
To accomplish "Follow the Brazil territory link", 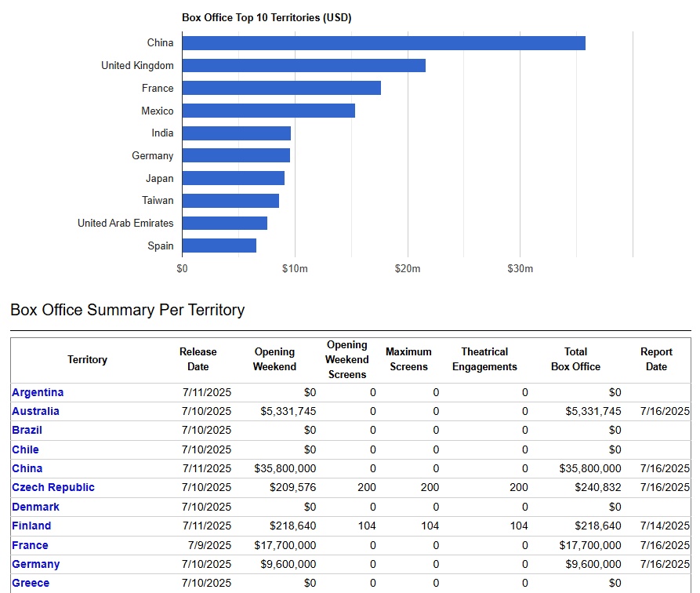I will pyautogui.click(x=27, y=430).
